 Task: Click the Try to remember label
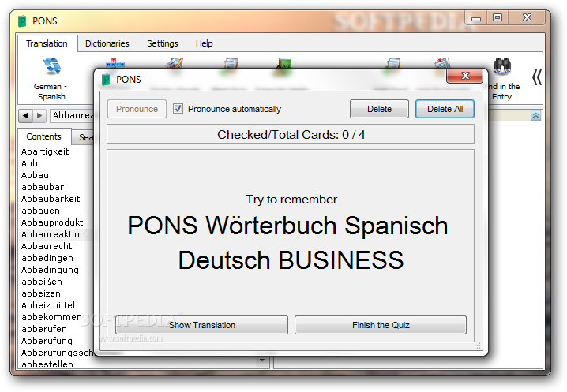(291, 200)
